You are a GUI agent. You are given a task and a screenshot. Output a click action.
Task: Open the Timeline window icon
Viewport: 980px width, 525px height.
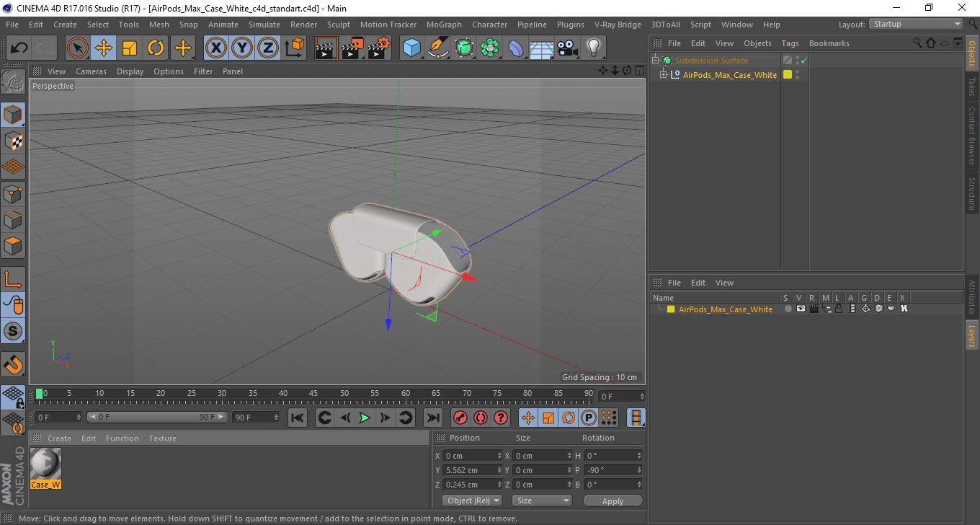[x=636, y=418]
